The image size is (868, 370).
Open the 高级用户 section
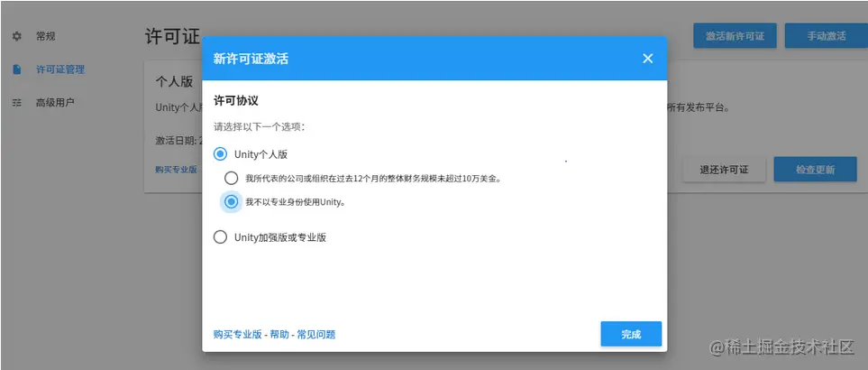[55, 103]
